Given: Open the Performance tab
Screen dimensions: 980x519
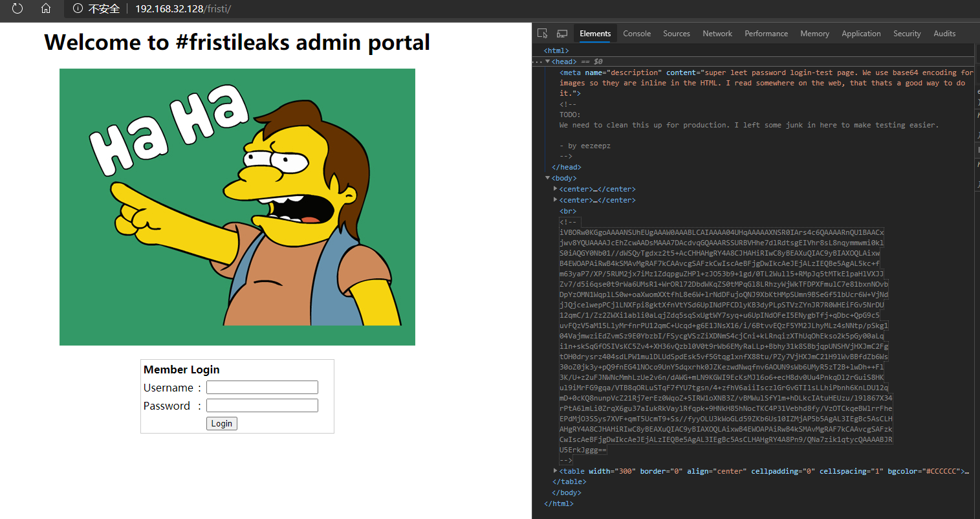Looking at the screenshot, I should point(766,33).
